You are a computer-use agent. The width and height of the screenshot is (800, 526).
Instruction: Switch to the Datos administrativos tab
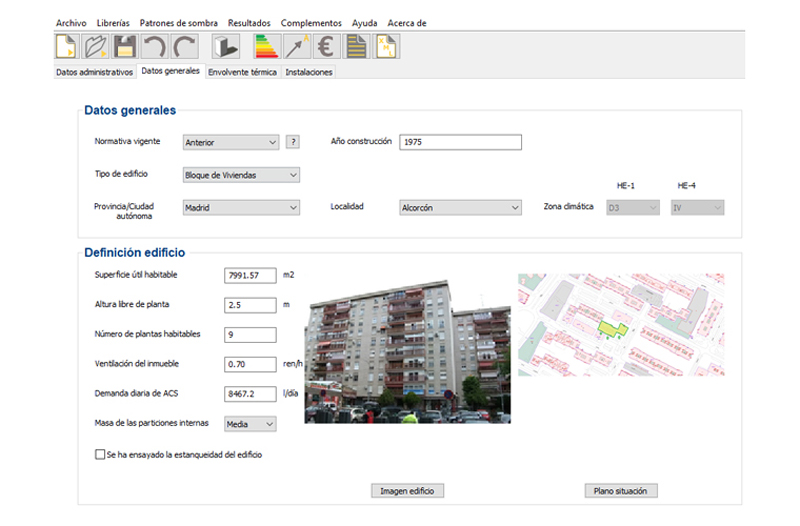(94, 72)
